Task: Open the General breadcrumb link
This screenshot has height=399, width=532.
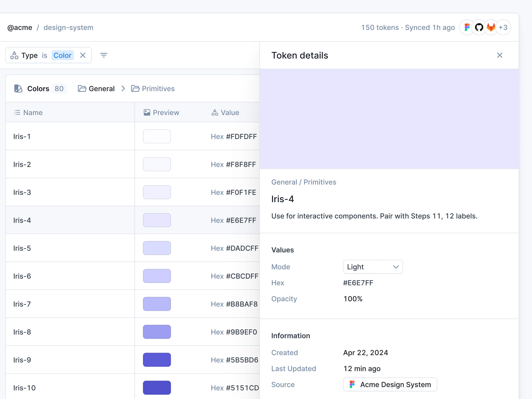Action: pyautogui.click(x=102, y=88)
